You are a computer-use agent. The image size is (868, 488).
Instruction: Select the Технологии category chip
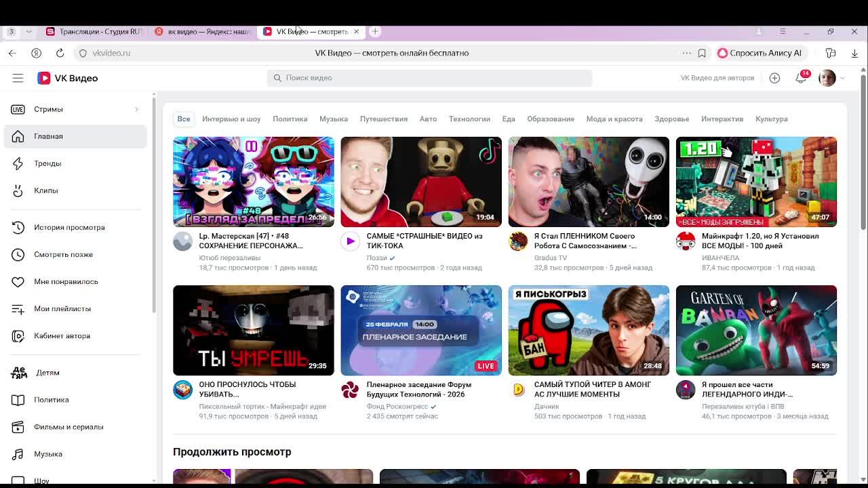[x=469, y=119]
